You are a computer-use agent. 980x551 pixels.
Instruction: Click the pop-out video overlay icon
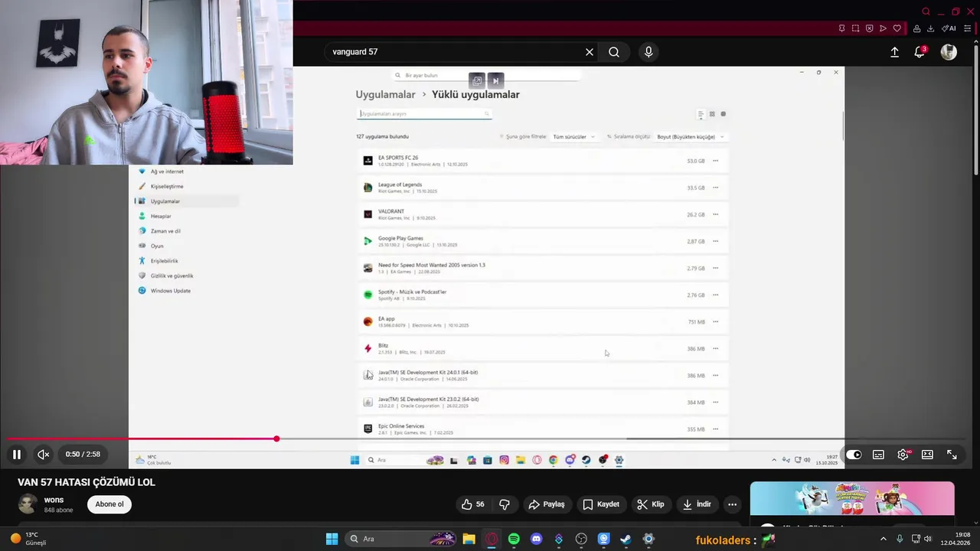[477, 80]
